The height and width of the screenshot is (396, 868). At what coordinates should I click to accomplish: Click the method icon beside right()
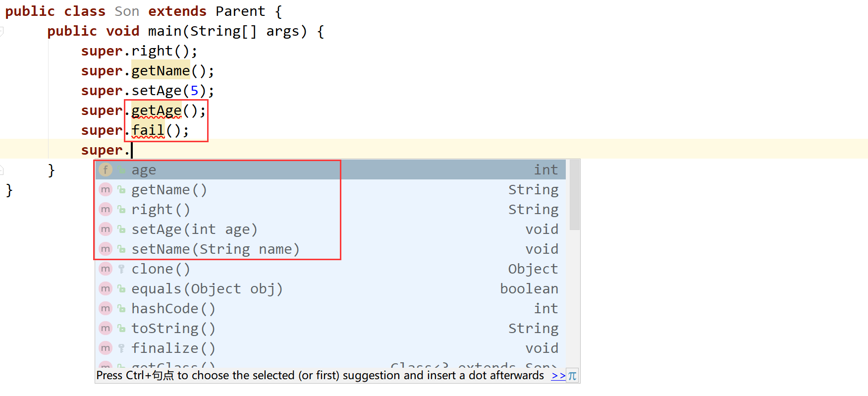point(106,210)
